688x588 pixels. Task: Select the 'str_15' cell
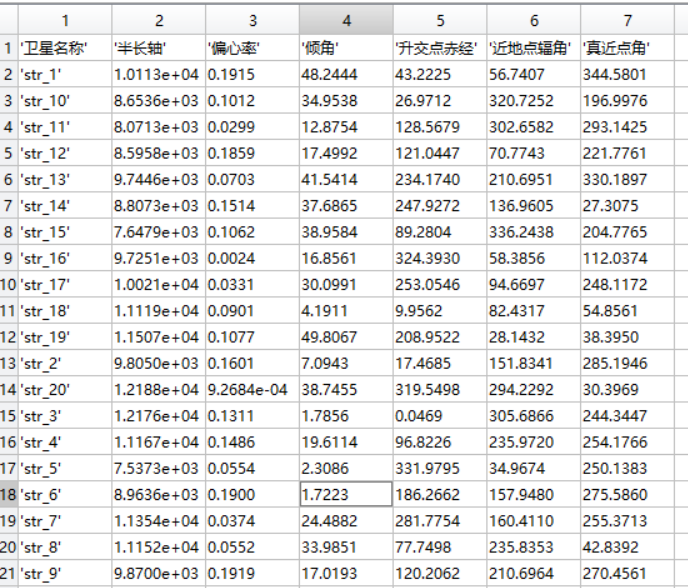click(65, 232)
